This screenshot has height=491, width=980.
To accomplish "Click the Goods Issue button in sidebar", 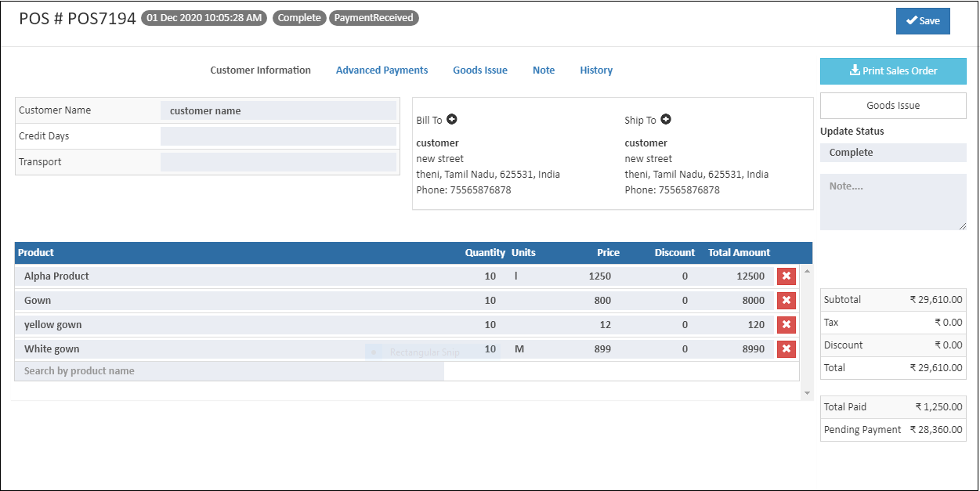I will click(892, 105).
